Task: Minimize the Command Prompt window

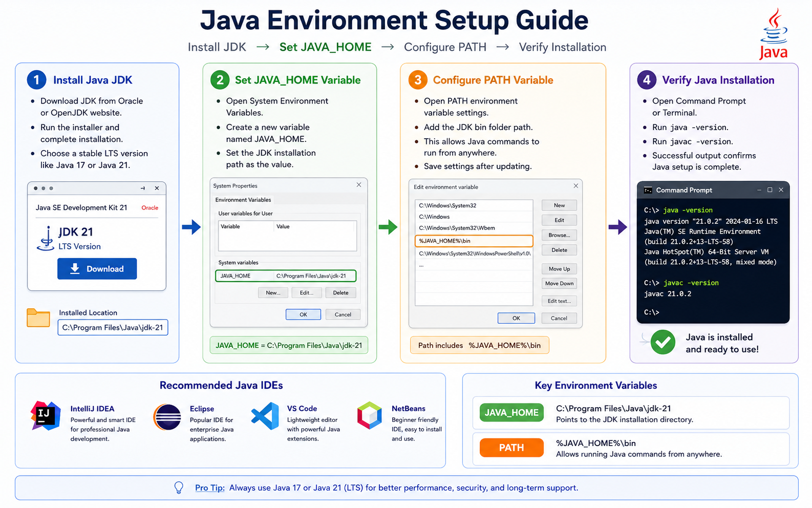Action: click(759, 190)
